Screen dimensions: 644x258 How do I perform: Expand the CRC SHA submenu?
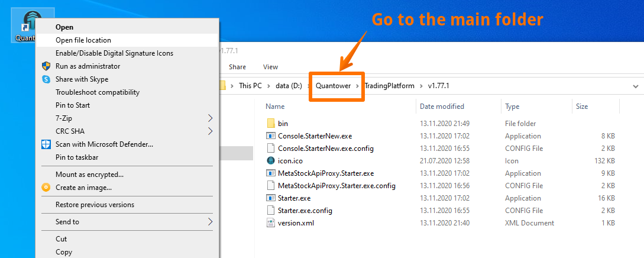click(210, 131)
